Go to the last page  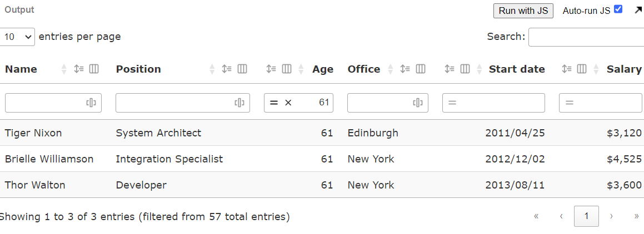pyautogui.click(x=636, y=216)
